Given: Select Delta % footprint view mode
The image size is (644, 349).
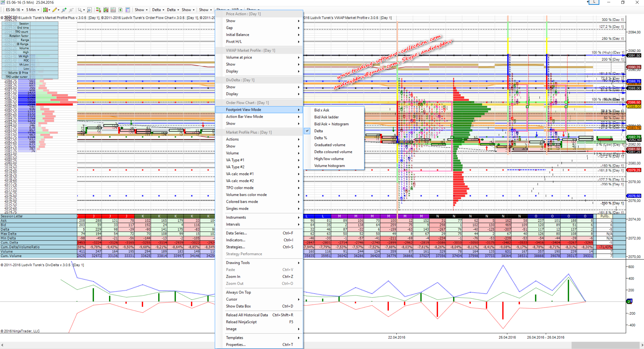Looking at the screenshot, I should click(x=320, y=138).
